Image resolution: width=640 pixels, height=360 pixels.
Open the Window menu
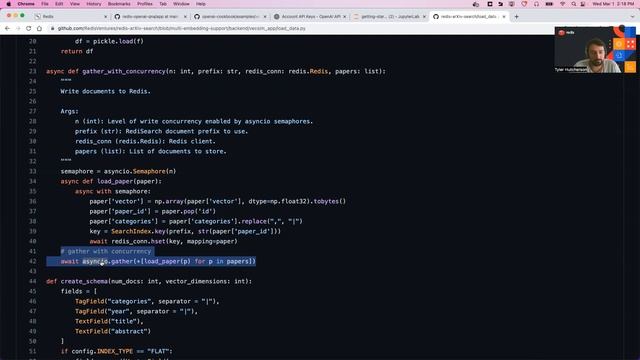(x=181, y=4)
